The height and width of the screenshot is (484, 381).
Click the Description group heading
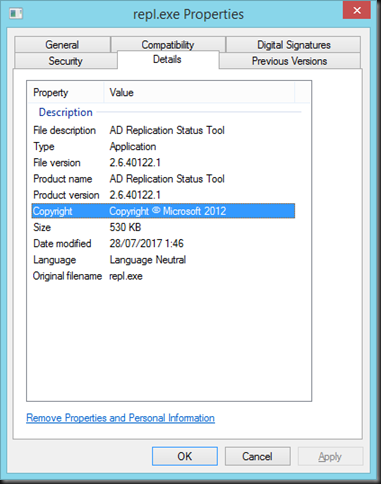tap(66, 112)
